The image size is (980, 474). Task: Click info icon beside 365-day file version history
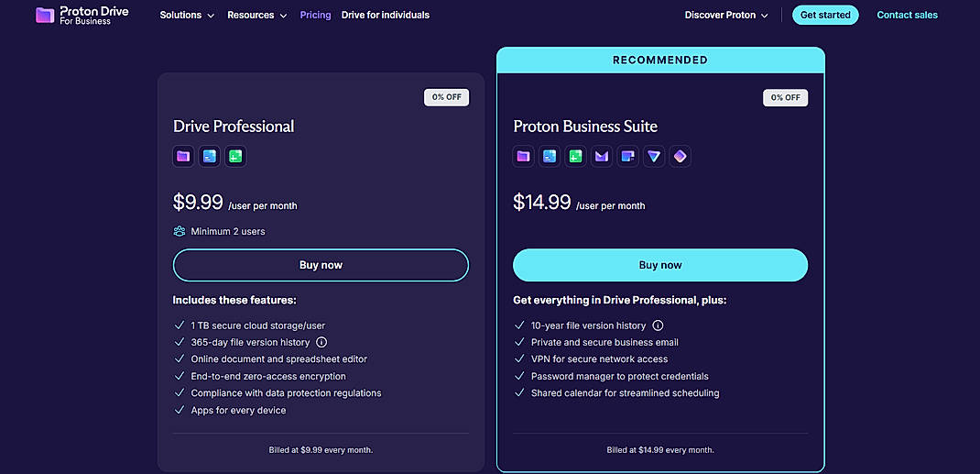321,342
